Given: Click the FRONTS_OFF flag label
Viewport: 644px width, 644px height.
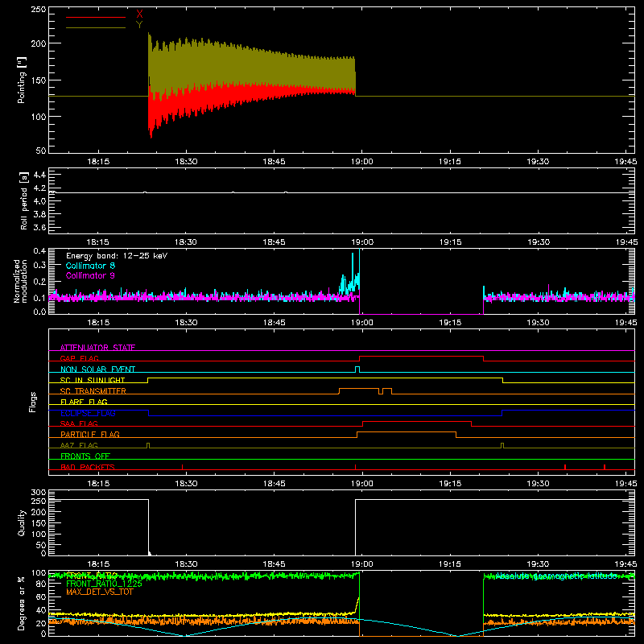Looking at the screenshot, I should click(85, 456).
